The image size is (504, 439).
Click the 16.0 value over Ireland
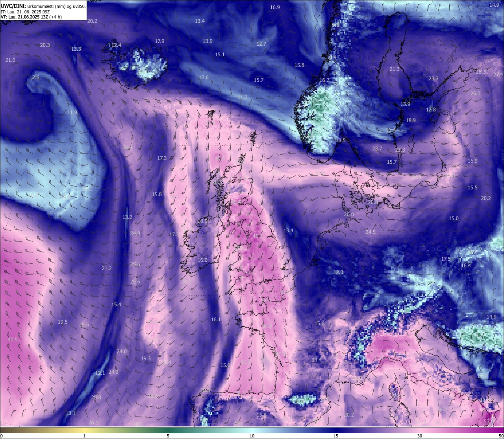tap(202, 260)
